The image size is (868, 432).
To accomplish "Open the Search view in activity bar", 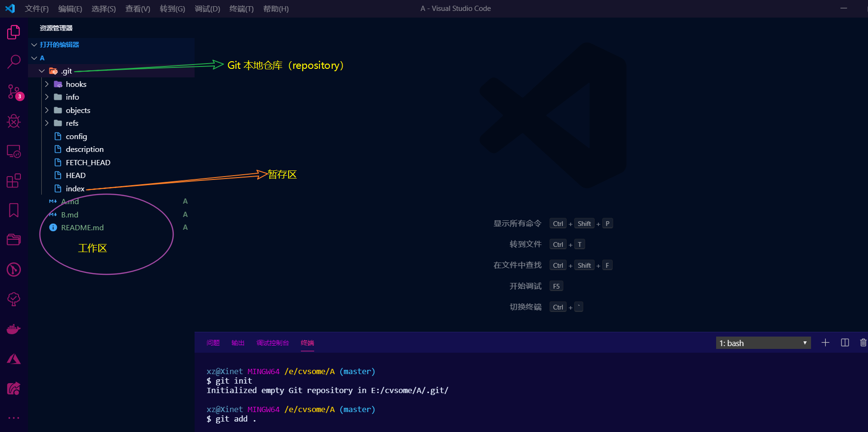I will 14,62.
